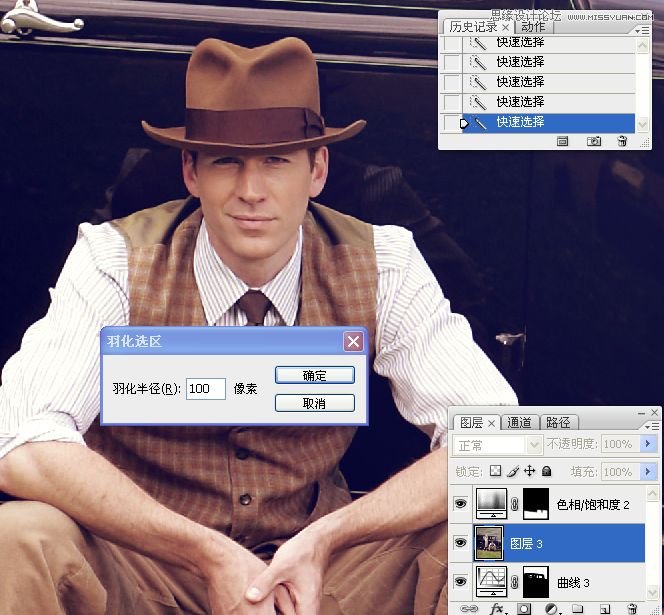The width and height of the screenshot is (664, 615).
Task: Select the 图层 tab
Action: pos(471,423)
